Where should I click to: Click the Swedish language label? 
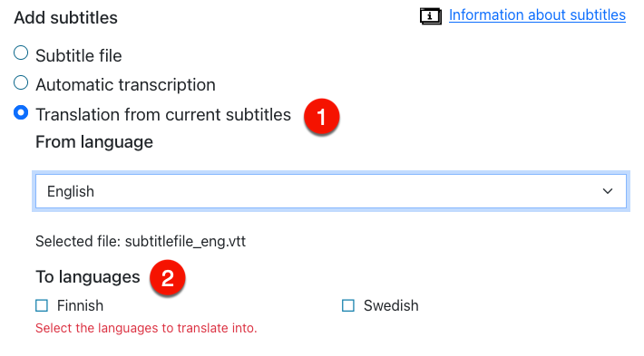pos(391,305)
